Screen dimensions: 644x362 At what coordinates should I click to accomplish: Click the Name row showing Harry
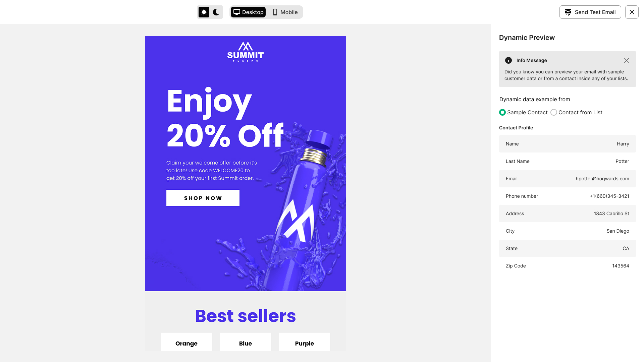point(567,144)
